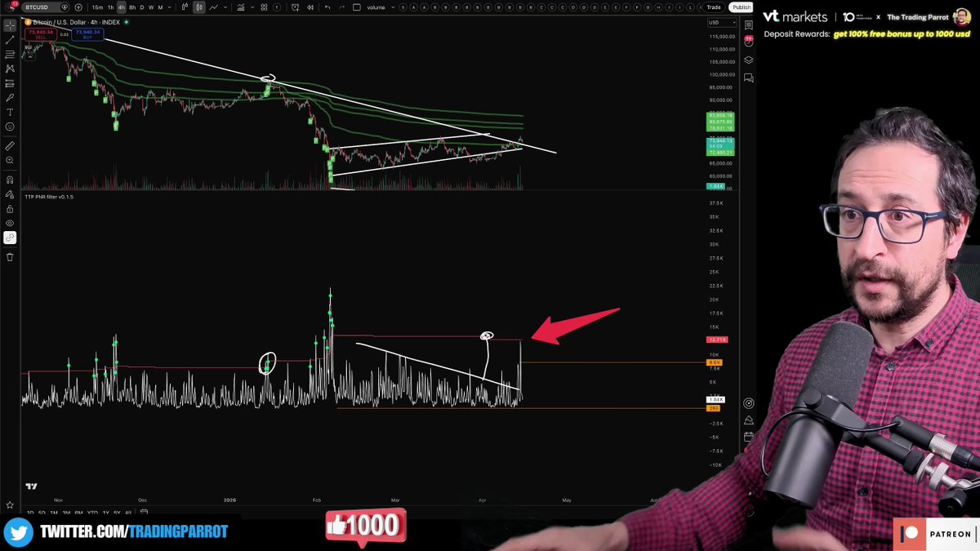Switch to the W weekly timeframe
The width and height of the screenshot is (980, 551).
point(151,7)
